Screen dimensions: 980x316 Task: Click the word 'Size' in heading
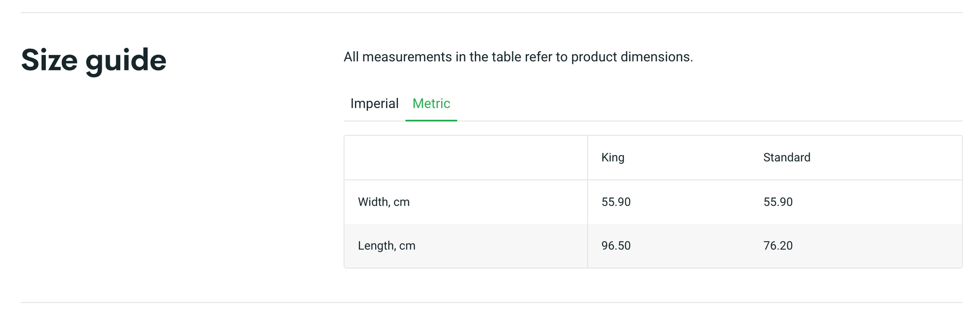pos(49,60)
